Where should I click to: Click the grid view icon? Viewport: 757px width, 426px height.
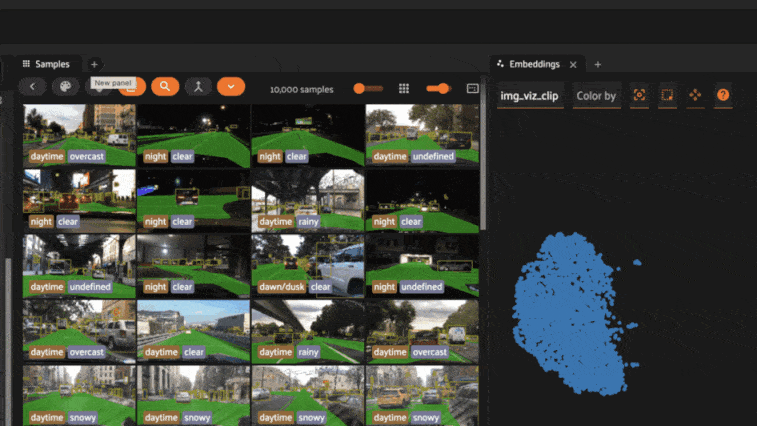click(404, 88)
